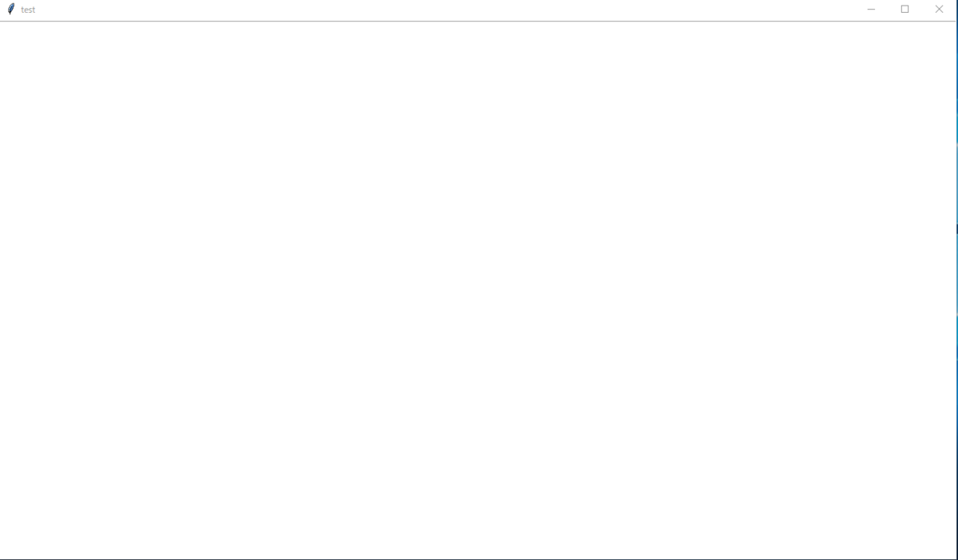Click the blank title bar area
The image size is (958, 560).
(445, 10)
